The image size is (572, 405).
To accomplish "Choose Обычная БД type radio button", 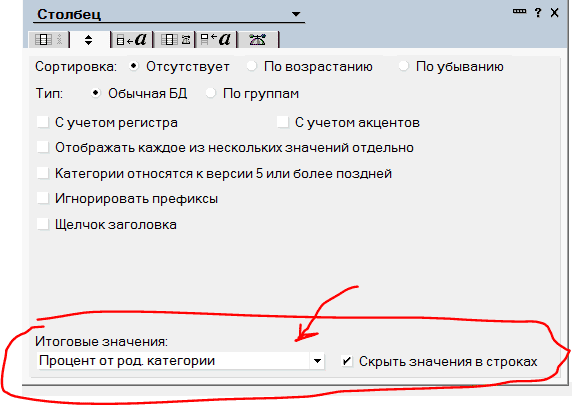I will [x=96, y=93].
